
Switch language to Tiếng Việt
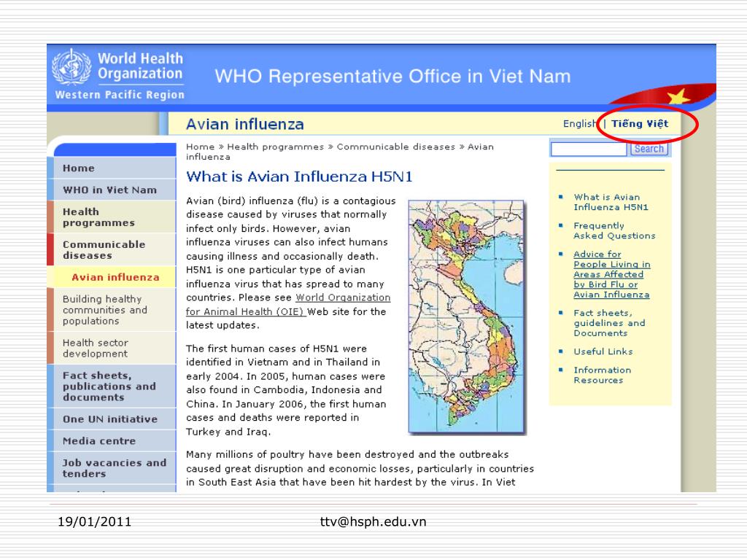[x=640, y=124]
